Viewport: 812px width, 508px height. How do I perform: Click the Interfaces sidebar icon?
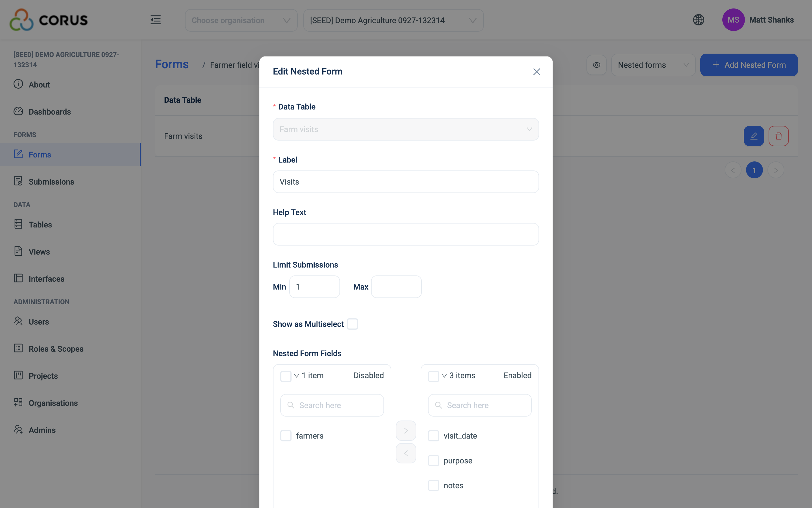[18, 278]
